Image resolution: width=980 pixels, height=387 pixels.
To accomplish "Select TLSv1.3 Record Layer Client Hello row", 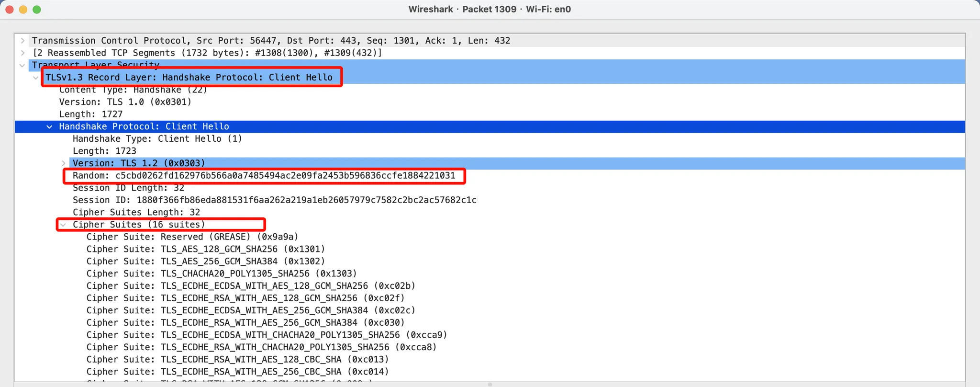I will pos(189,78).
